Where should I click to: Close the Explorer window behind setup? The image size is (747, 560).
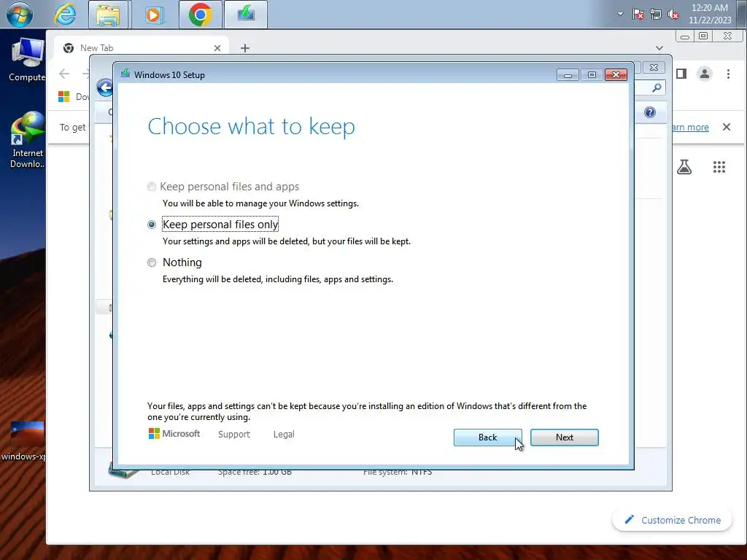coord(654,68)
